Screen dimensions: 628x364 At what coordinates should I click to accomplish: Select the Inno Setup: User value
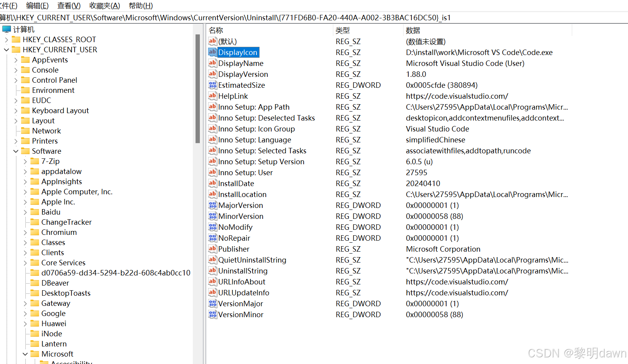pos(246,172)
